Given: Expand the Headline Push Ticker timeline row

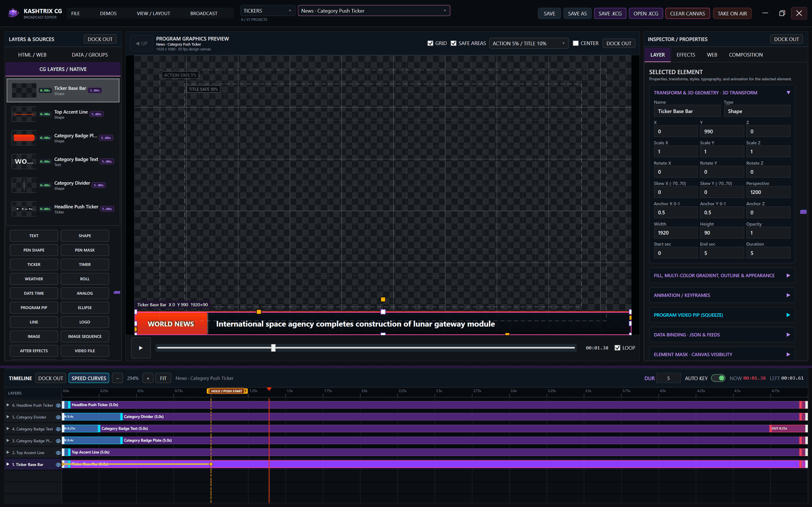Looking at the screenshot, I should click(x=8, y=405).
